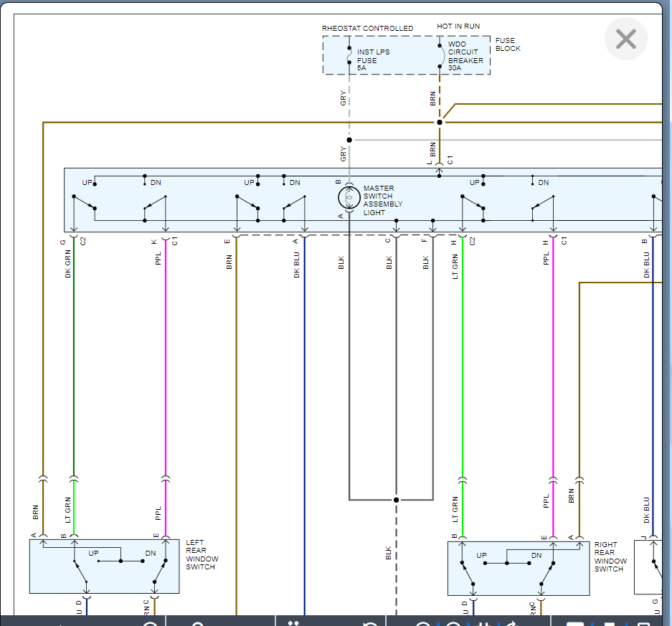
Task: Select the LEFT REAR WINDOW SWITCH label
Action: click(202, 555)
